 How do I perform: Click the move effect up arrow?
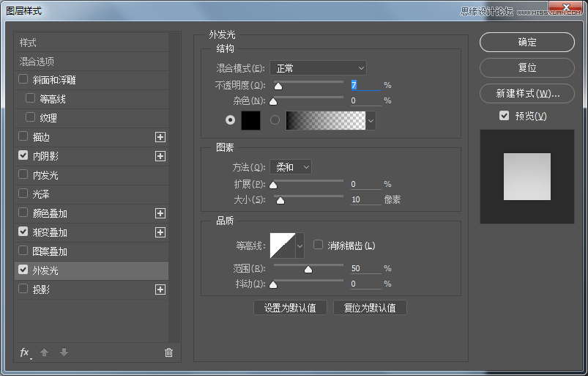click(x=44, y=353)
